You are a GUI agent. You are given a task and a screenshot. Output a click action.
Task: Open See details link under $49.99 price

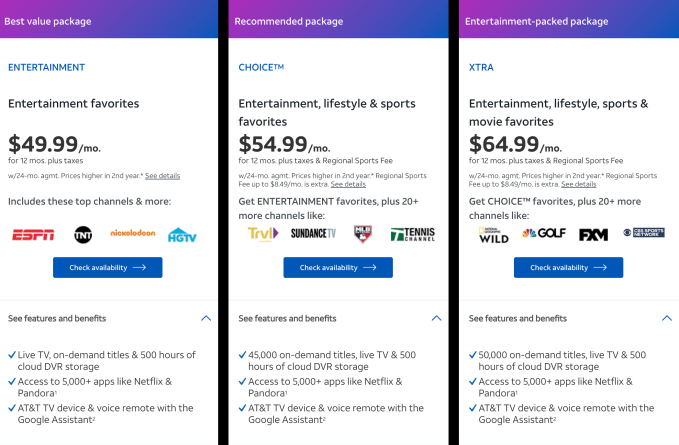click(x=162, y=176)
